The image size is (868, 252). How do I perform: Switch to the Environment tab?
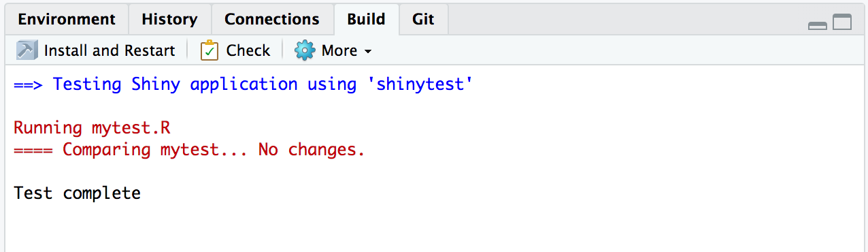(x=67, y=19)
